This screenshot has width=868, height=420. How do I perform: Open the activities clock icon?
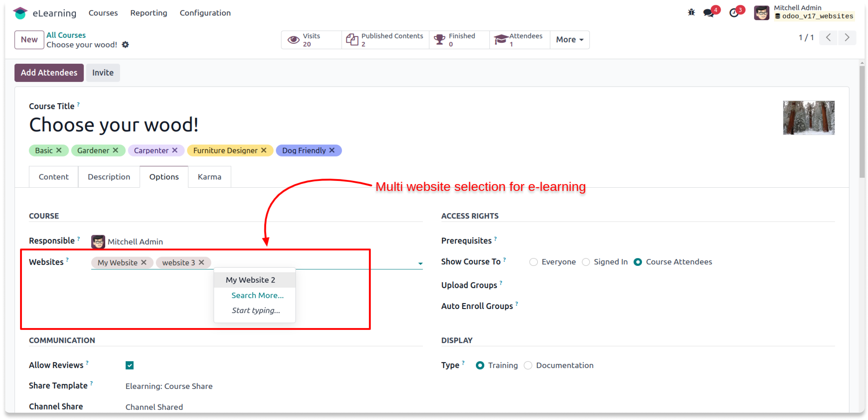pyautogui.click(x=734, y=13)
